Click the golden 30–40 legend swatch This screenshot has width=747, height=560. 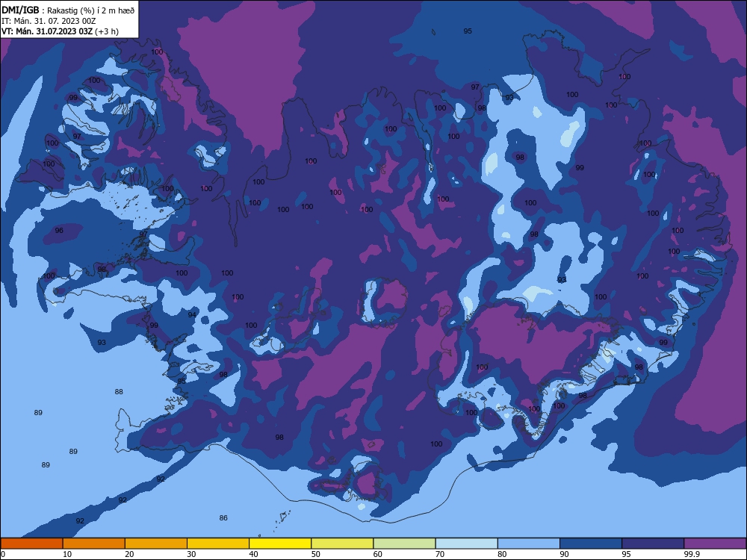218,544
